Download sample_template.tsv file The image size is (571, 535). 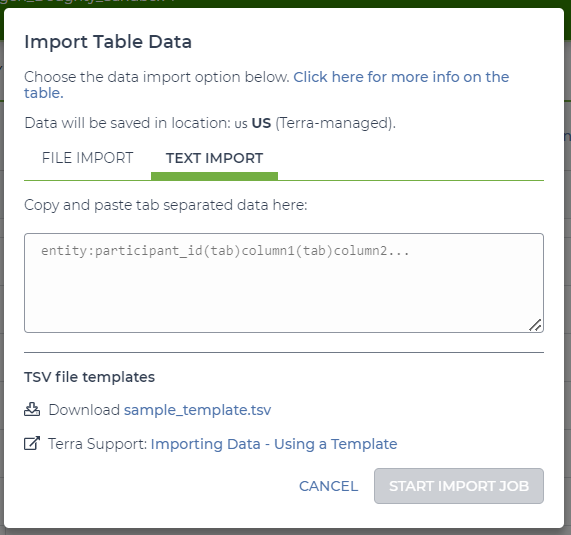197,410
